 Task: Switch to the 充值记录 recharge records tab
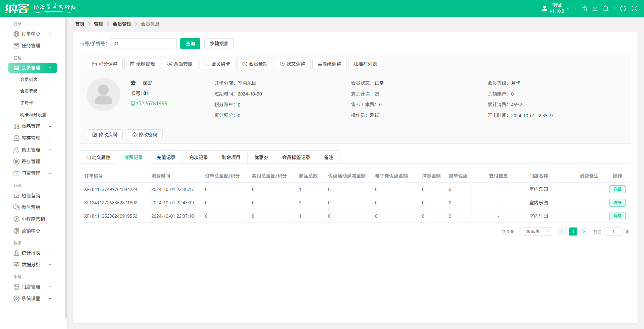[166, 157]
